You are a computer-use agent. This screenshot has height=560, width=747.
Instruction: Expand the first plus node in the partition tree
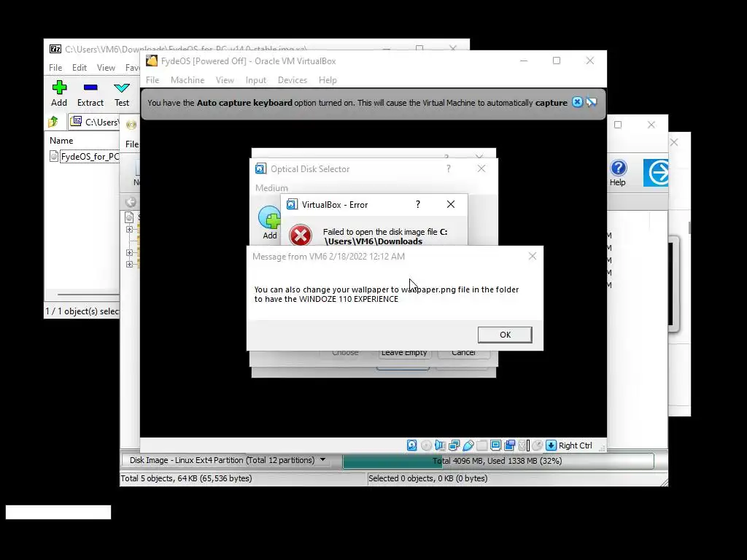pos(129,229)
